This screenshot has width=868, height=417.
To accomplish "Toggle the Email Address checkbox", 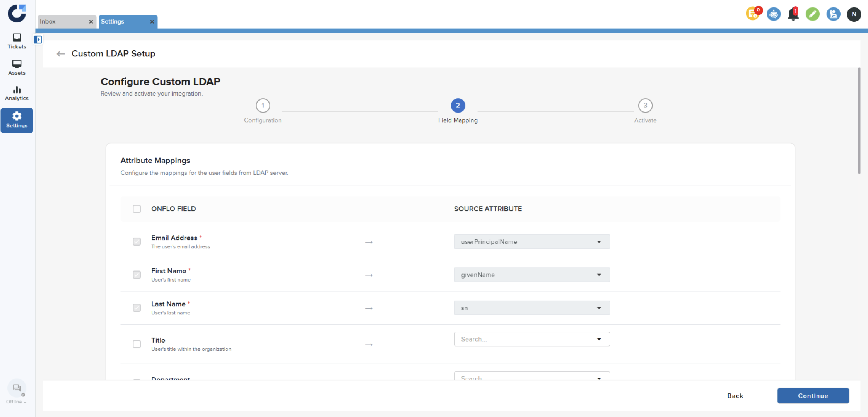I will [137, 242].
